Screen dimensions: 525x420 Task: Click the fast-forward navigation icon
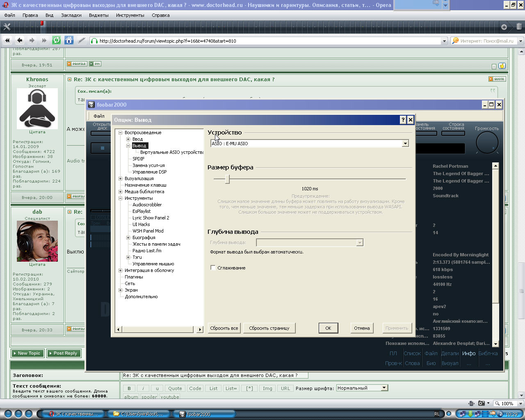pyautogui.click(x=44, y=40)
